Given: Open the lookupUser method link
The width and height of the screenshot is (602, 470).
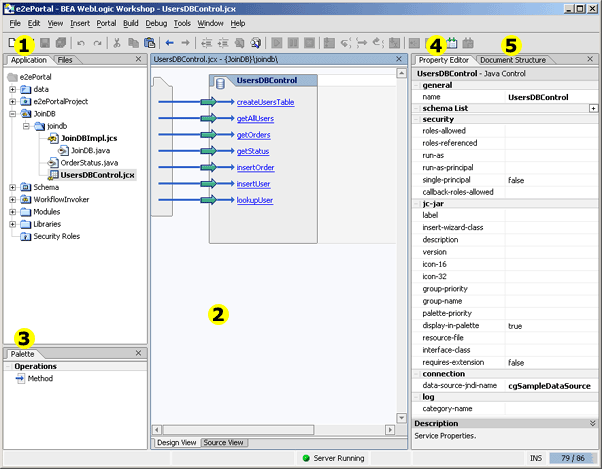Looking at the screenshot, I should point(255,200).
